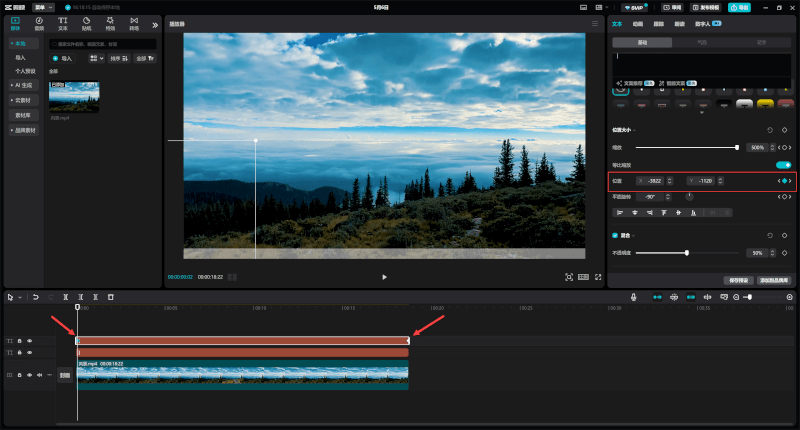Expand more tabs with the double-chevron
The height and width of the screenshot is (430, 800).
point(155,25)
